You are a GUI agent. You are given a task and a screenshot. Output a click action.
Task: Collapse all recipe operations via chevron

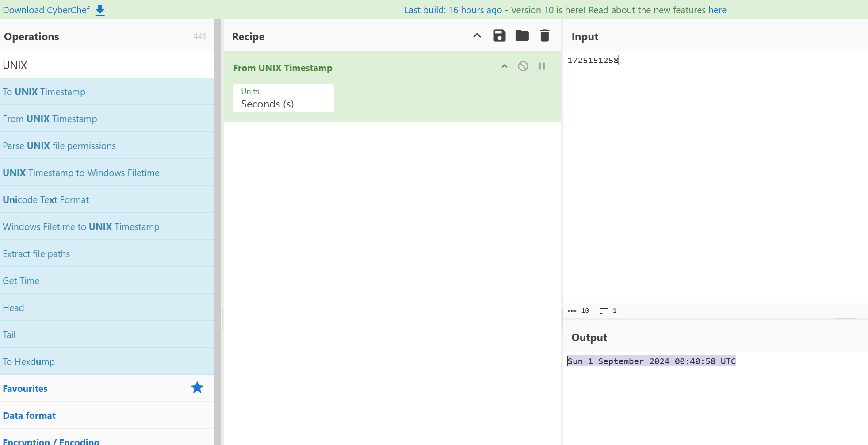477,36
